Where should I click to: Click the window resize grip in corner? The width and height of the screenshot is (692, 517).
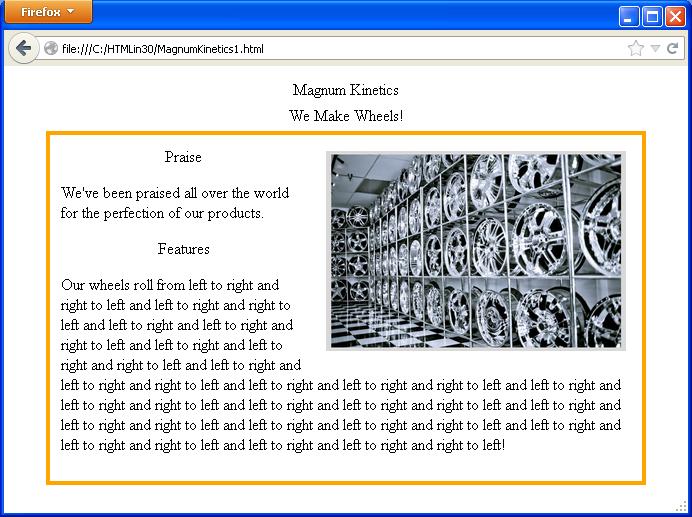pos(682,507)
